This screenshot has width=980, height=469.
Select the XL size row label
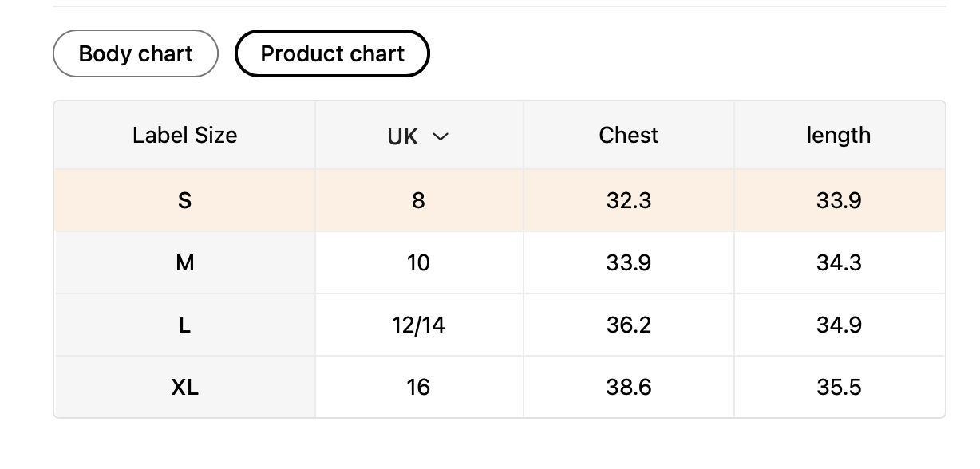coord(184,387)
